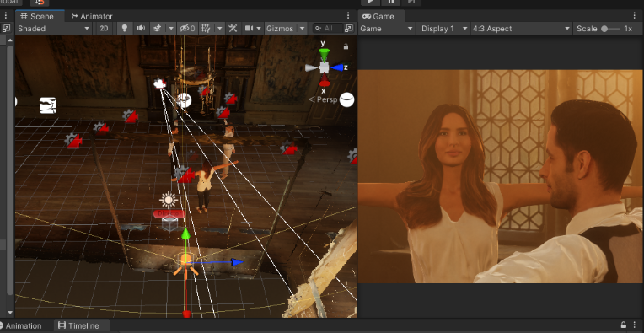Screen dimensions: 644x333
Task: Select the woman with outstretched arms
Action: [x=204, y=185]
